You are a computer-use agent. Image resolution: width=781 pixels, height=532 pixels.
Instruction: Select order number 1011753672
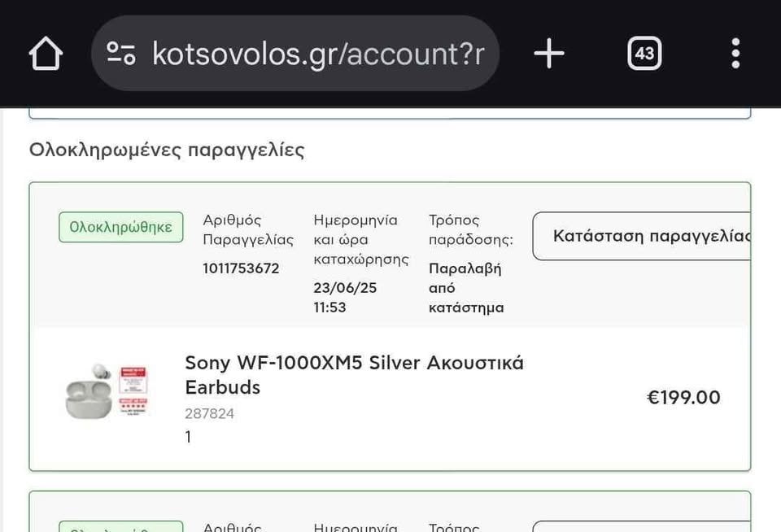coord(241,268)
